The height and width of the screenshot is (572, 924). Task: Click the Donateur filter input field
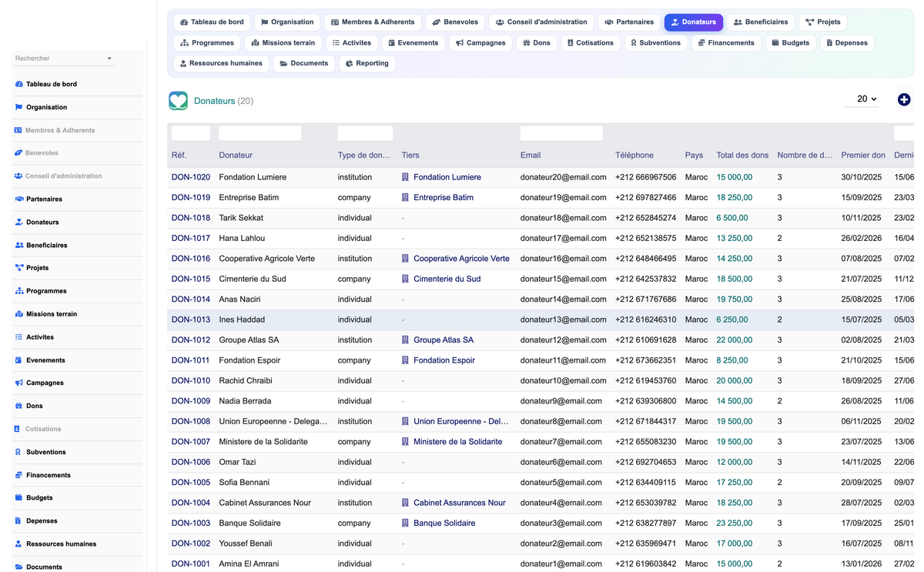tap(260, 134)
